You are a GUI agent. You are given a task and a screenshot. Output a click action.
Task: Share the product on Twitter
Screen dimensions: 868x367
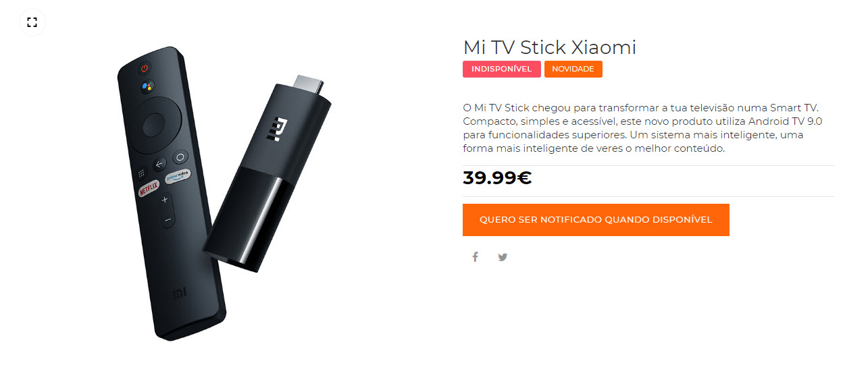(503, 257)
